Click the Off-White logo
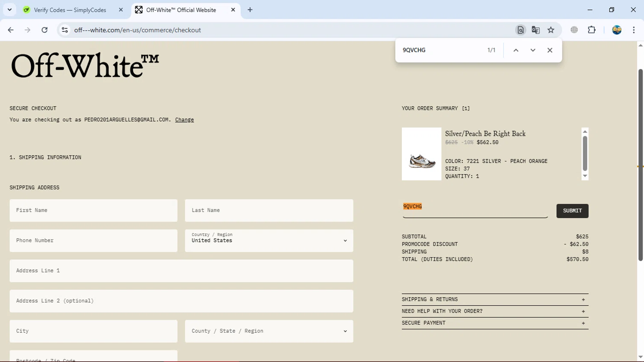 (85, 66)
